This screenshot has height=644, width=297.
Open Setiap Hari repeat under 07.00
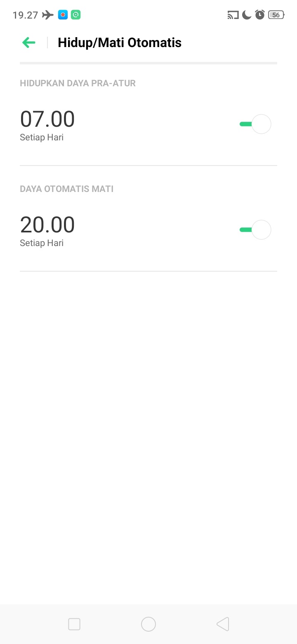pos(42,137)
